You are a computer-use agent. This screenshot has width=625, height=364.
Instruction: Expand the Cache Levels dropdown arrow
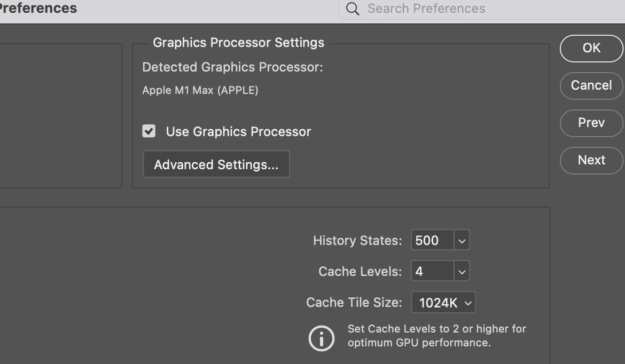[462, 271]
